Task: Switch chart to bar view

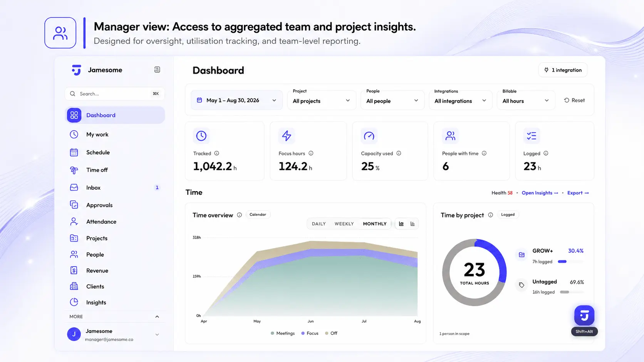Action: coord(413,224)
